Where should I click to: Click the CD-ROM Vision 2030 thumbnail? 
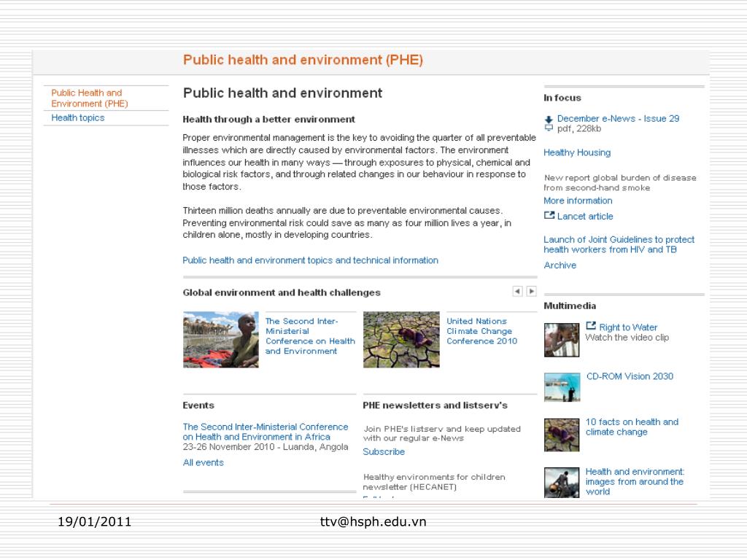562,387
